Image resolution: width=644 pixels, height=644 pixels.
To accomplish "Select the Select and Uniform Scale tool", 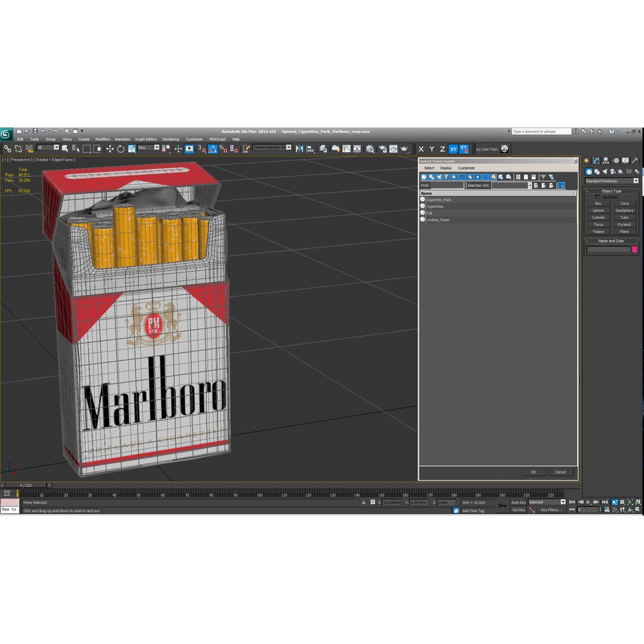I will pos(131,148).
